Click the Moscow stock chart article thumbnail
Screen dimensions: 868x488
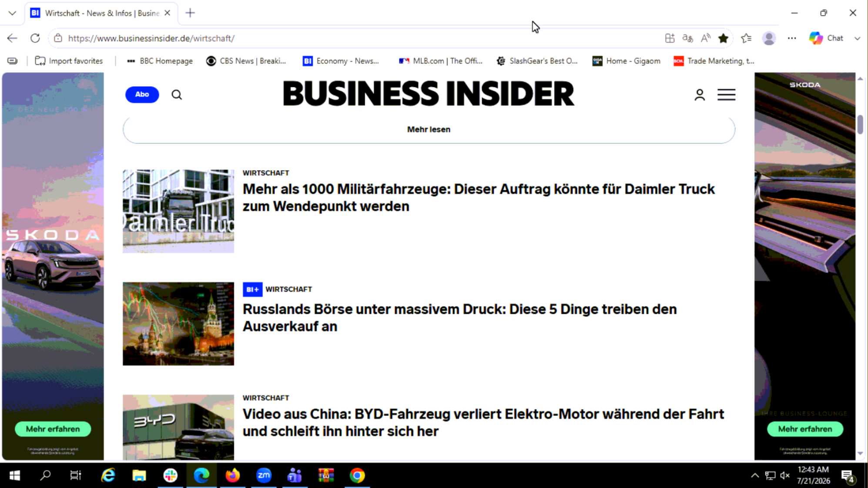coord(178,324)
